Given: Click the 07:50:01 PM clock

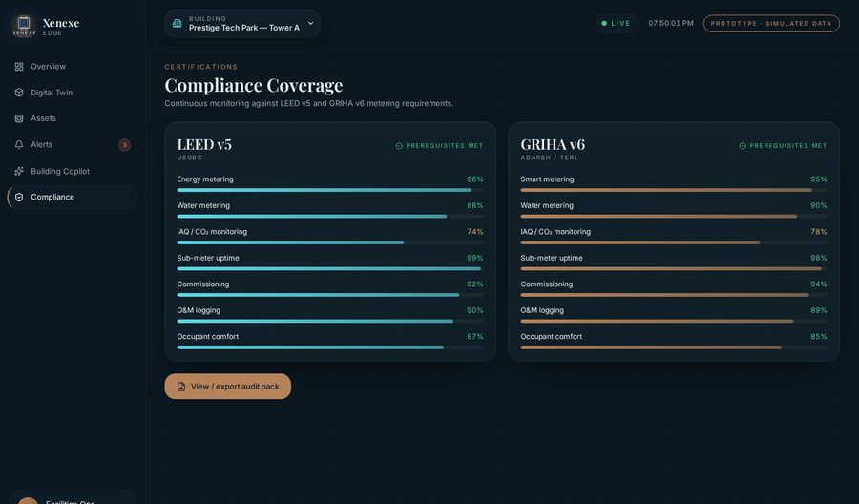Looking at the screenshot, I should pos(671,24).
